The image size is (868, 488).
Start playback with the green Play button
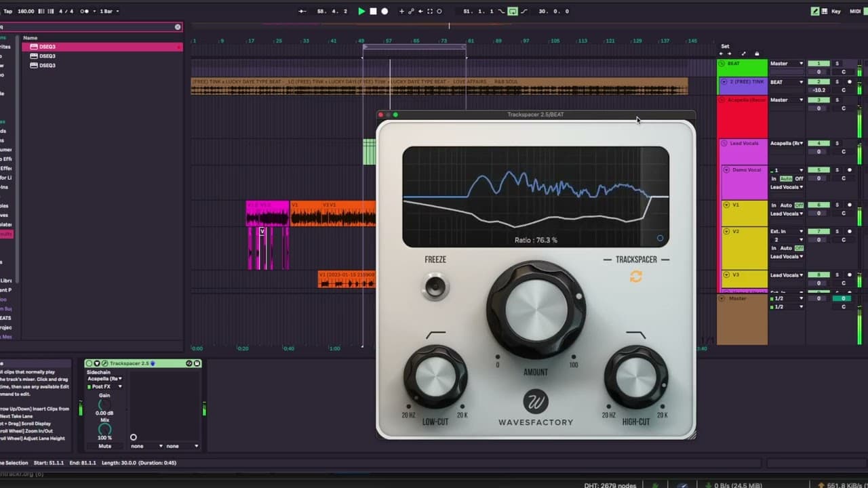(x=361, y=12)
